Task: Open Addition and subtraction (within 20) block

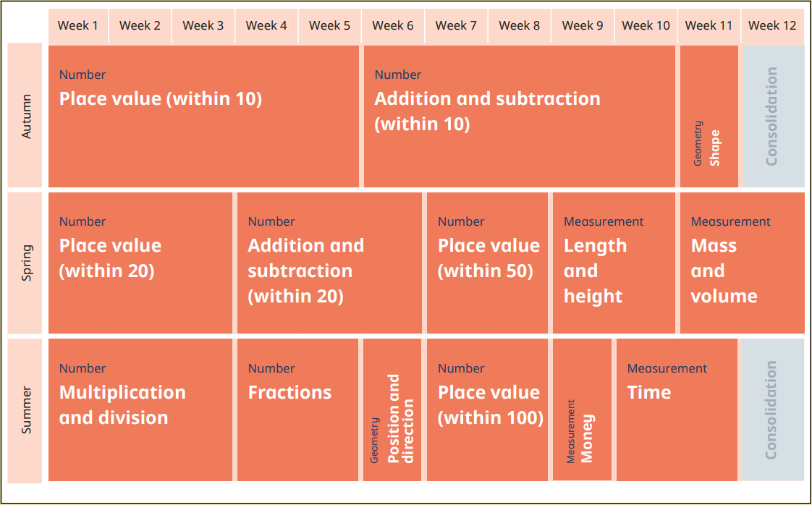Action: click(329, 263)
